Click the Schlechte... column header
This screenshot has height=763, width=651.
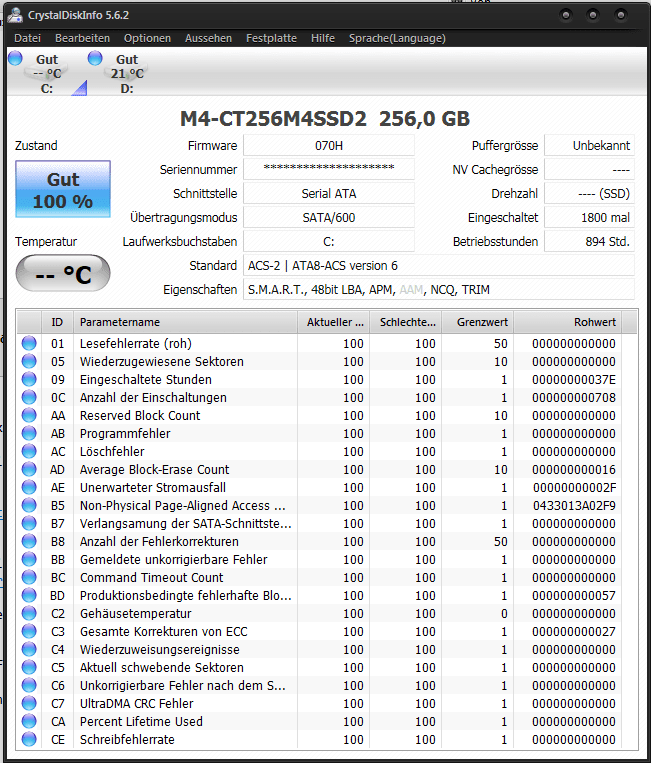[406, 322]
